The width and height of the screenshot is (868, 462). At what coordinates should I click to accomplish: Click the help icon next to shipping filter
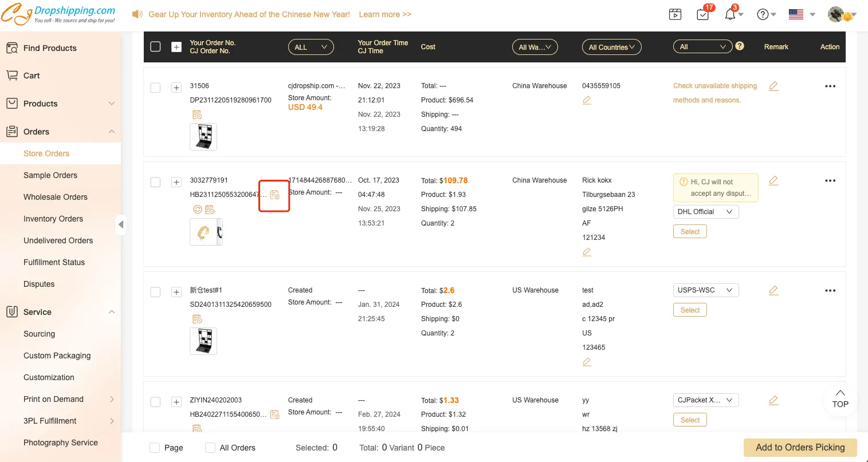tap(740, 46)
